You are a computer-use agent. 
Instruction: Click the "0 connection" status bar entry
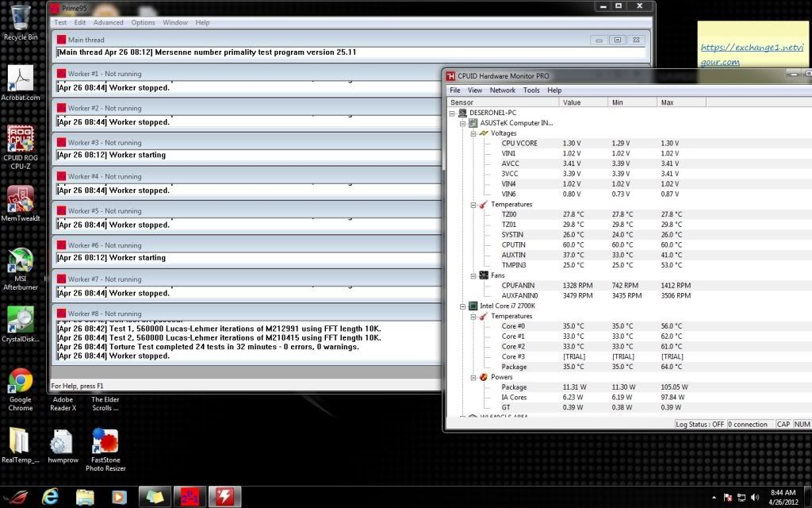750,424
